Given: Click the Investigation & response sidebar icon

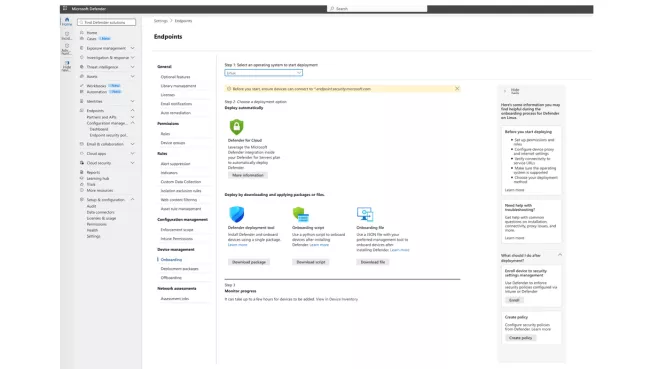Looking at the screenshot, I should pos(82,57).
